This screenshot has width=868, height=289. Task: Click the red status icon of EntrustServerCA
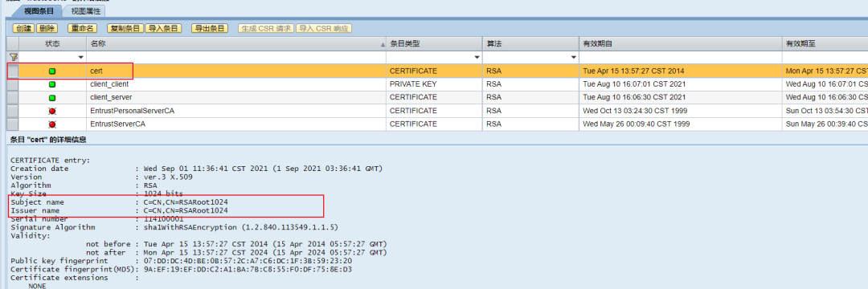coord(52,124)
